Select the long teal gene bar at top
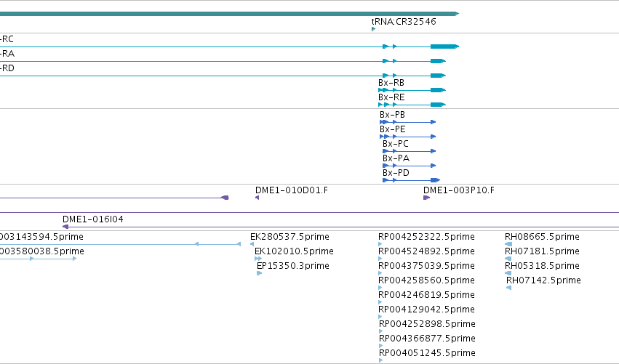 click(229, 14)
